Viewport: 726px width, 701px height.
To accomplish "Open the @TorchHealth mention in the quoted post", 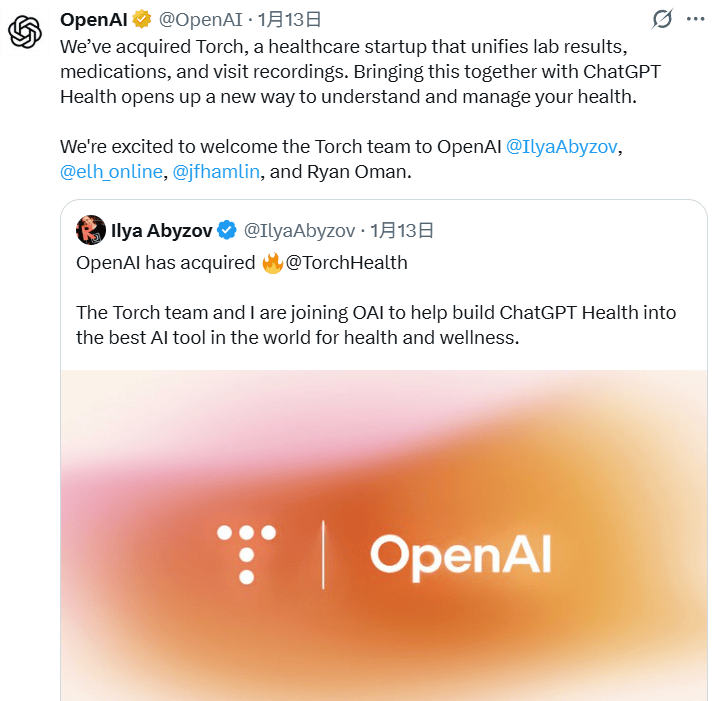I will click(347, 263).
